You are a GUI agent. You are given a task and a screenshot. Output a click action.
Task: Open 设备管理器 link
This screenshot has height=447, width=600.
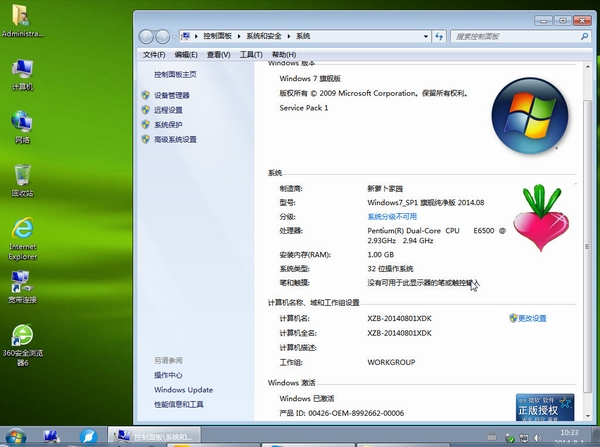coord(172,95)
